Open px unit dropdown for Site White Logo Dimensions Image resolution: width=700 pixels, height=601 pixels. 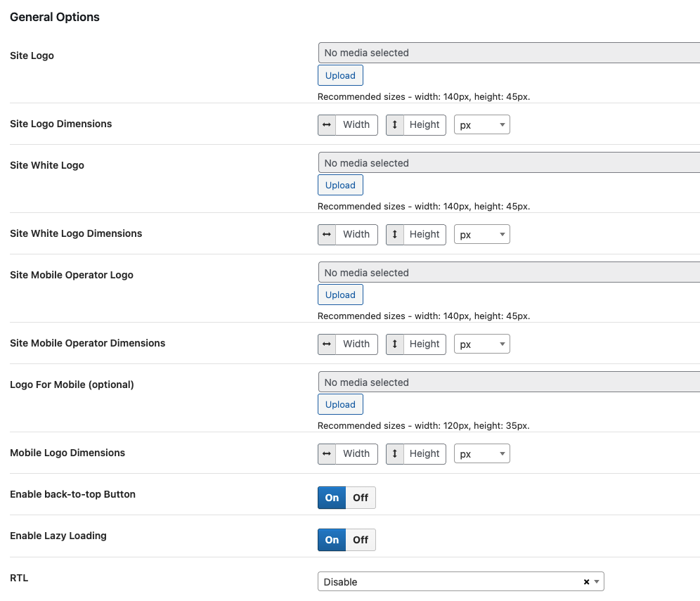coord(481,235)
